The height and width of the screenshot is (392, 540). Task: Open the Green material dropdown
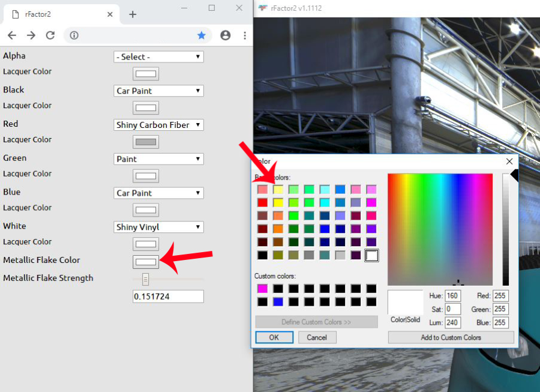[158, 159]
